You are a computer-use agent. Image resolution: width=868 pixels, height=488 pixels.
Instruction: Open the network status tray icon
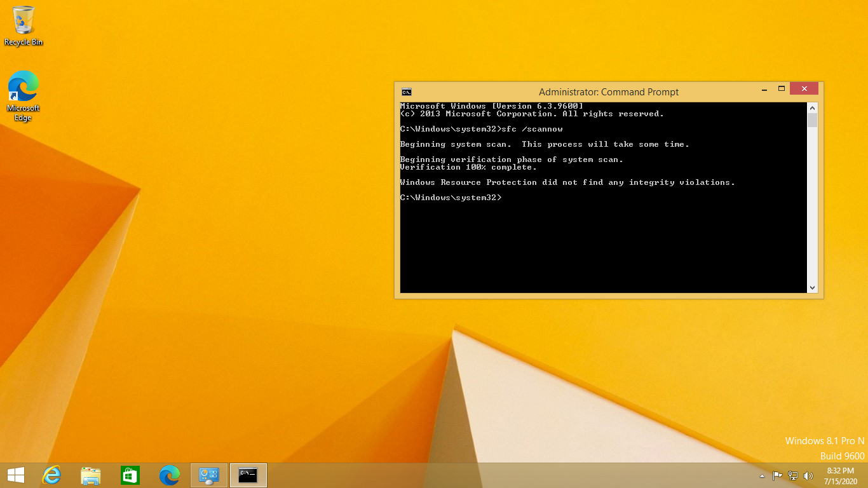(x=793, y=475)
